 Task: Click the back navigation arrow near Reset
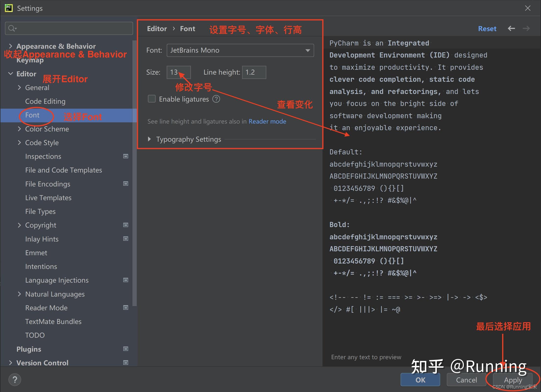click(x=511, y=28)
